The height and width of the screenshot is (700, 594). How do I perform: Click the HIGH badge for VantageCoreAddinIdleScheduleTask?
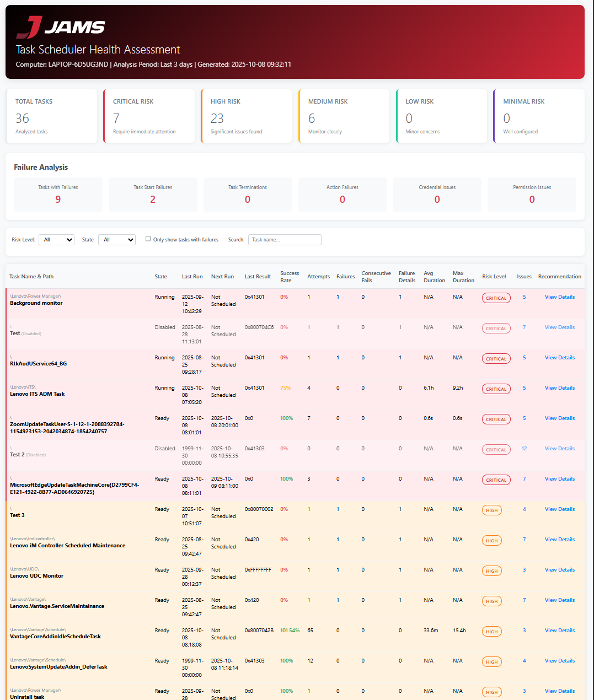[491, 632]
